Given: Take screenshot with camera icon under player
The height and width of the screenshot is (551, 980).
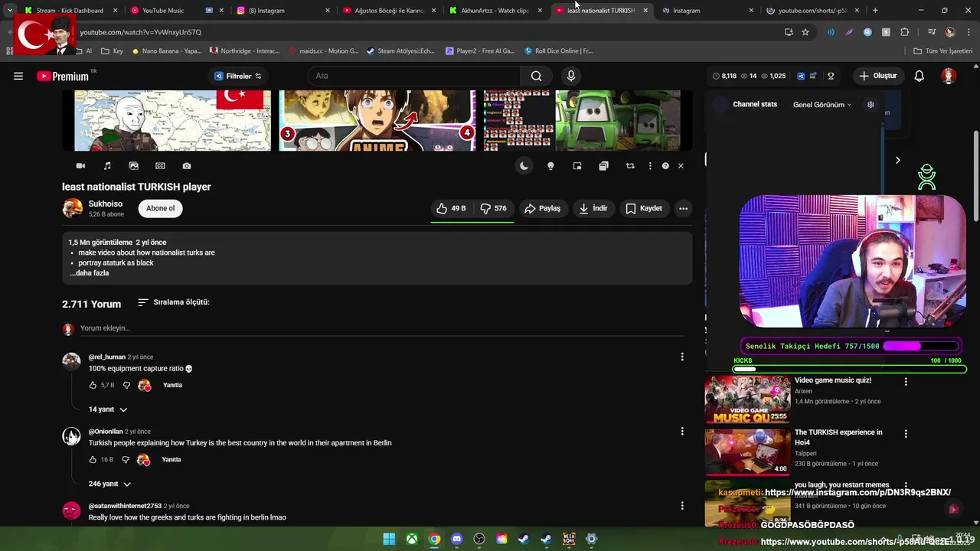Looking at the screenshot, I should 187,166.
